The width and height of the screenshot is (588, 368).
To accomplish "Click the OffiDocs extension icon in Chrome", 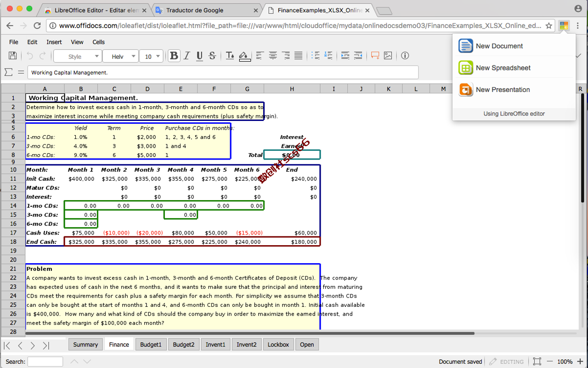I will [x=564, y=26].
